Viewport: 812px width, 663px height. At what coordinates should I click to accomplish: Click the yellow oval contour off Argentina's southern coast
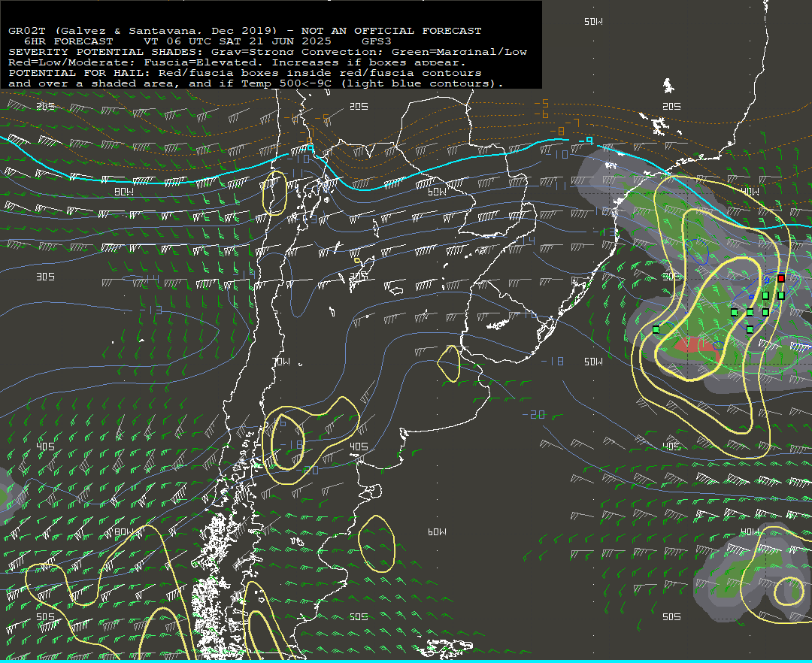(377, 544)
